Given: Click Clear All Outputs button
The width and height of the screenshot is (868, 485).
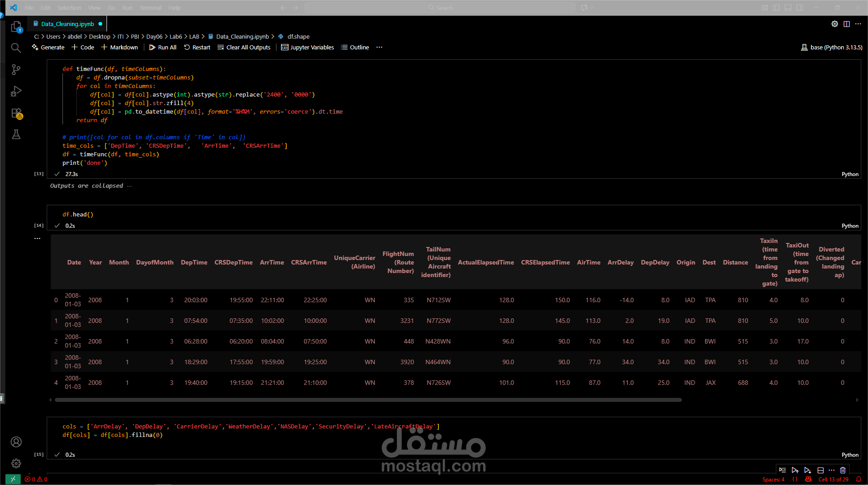Looking at the screenshot, I should click(244, 47).
